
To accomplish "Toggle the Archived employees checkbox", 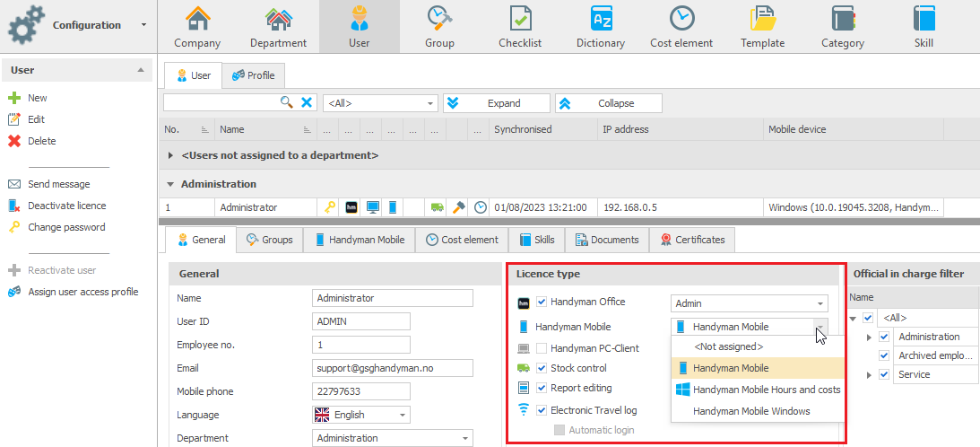I will tap(884, 355).
